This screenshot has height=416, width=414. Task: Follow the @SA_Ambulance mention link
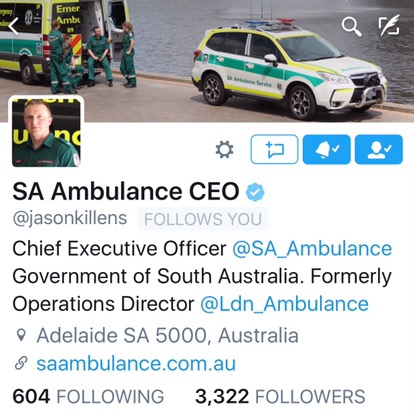point(312,249)
